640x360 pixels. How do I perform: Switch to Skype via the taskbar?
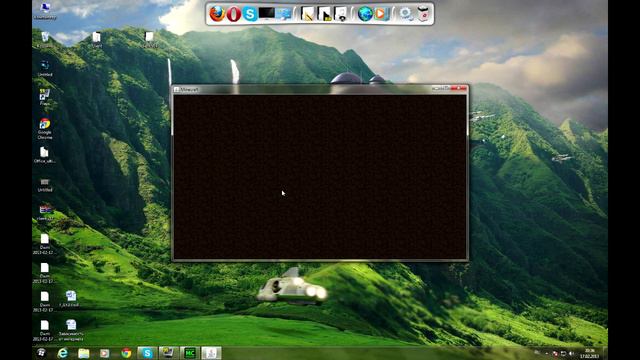click(147, 353)
